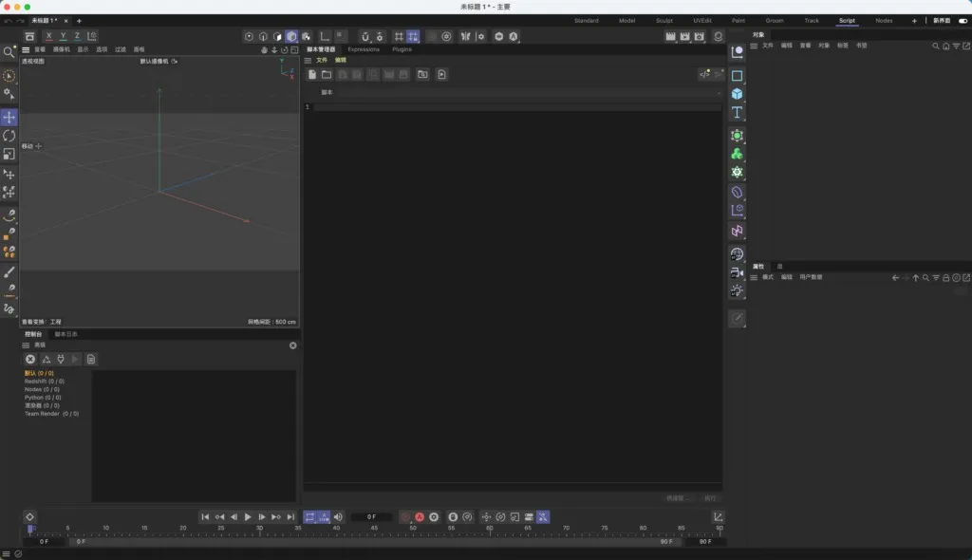Viewport: 972px width, 560px height.
Task: Toggle the 新界面 switch
Action: pyautogui.click(x=963, y=20)
